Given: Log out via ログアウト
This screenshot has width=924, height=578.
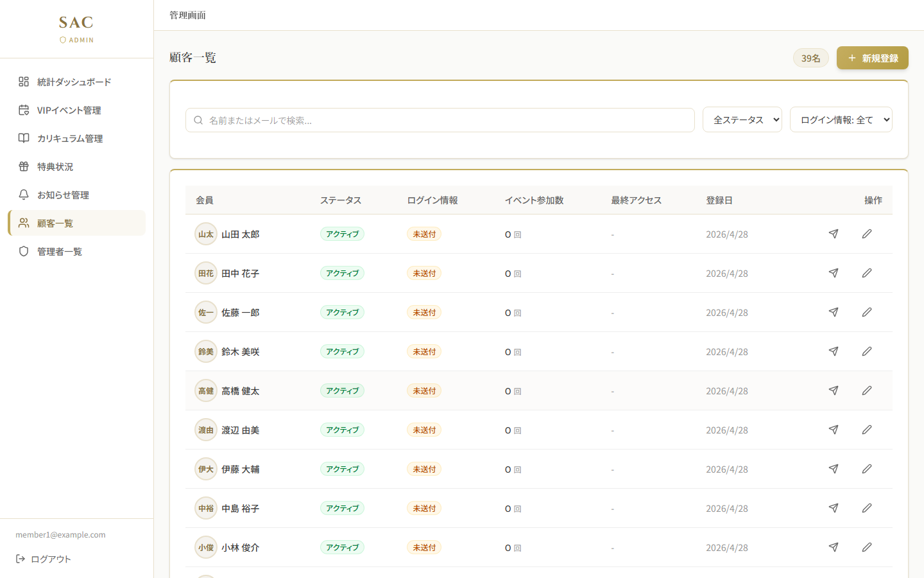Looking at the screenshot, I should 44,559.
